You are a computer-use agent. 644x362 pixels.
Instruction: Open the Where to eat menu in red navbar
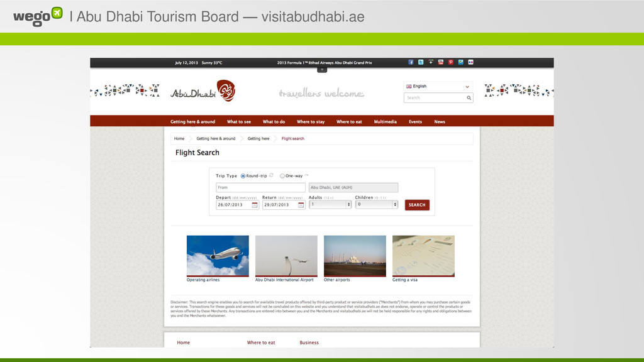pos(349,121)
